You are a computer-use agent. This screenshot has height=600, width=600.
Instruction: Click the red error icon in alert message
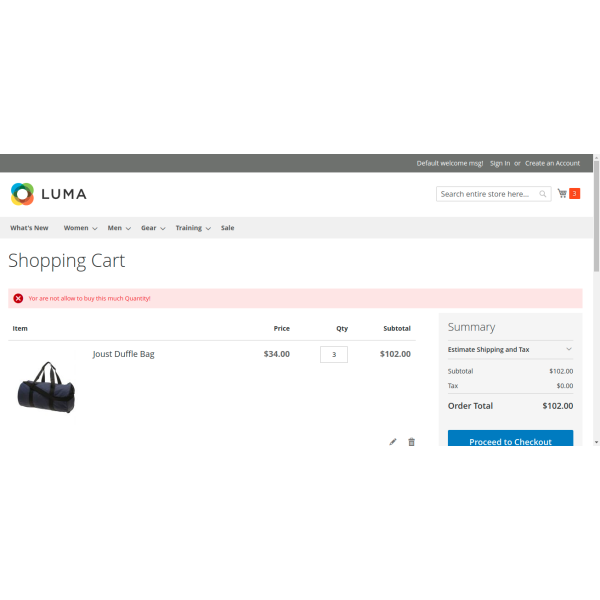pyautogui.click(x=18, y=298)
